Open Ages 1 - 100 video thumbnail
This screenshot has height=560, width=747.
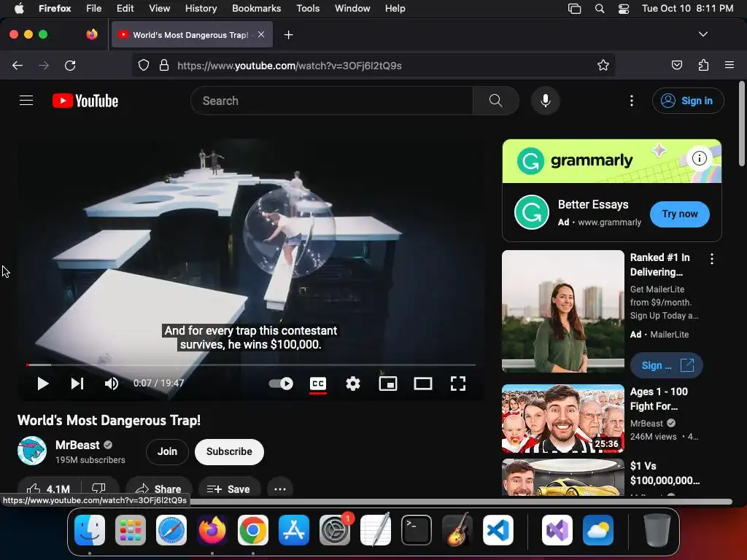click(x=563, y=419)
